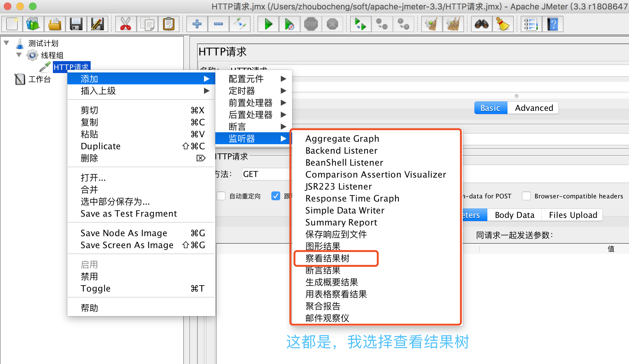This screenshot has width=629, height=364.
Task: Toggle the Browser-compatible headers checkbox
Action: tap(526, 196)
